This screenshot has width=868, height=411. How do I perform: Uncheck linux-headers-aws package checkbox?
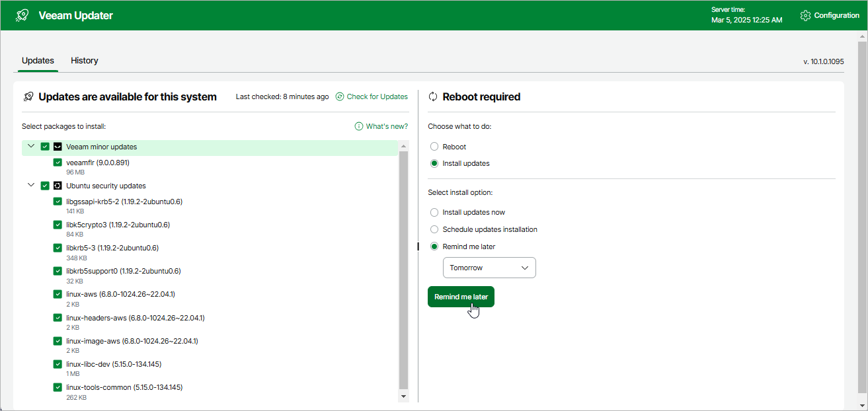point(58,318)
